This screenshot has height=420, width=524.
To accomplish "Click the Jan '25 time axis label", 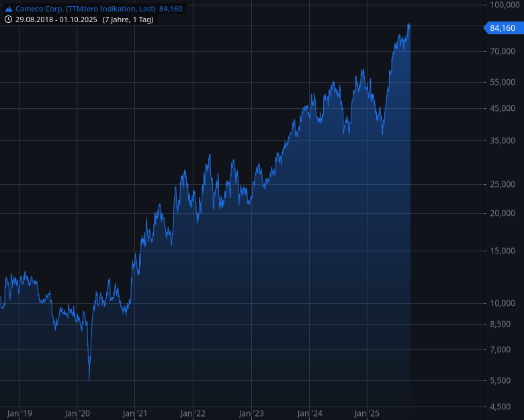I will (x=367, y=413).
